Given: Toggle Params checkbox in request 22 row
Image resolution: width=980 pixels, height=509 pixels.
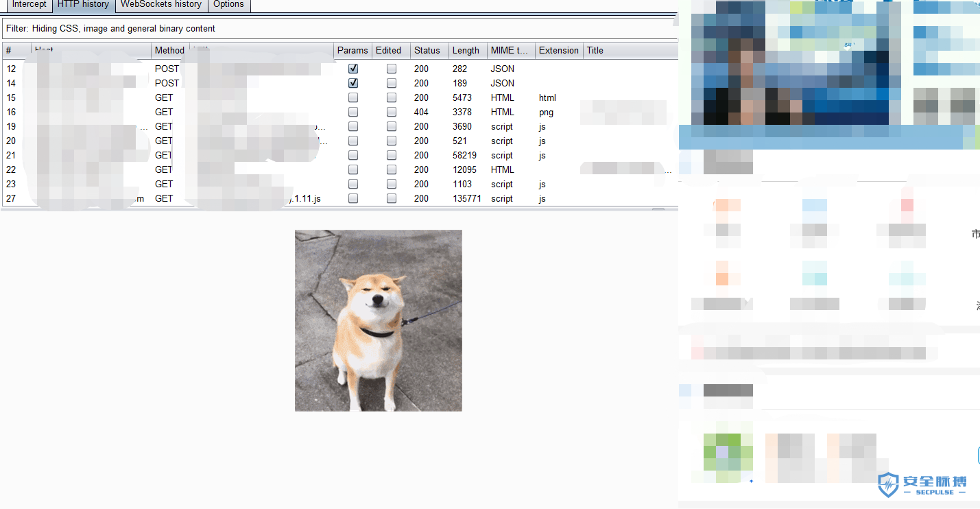Looking at the screenshot, I should click(353, 169).
